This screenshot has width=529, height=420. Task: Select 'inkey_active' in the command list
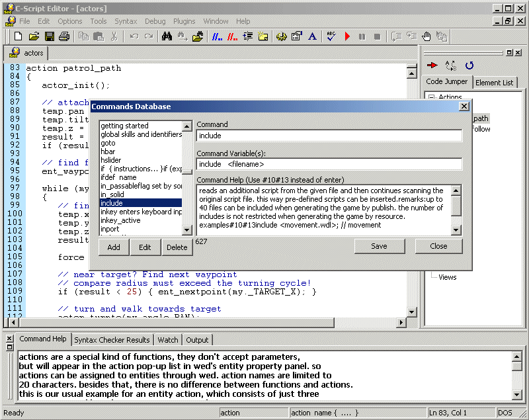120,220
